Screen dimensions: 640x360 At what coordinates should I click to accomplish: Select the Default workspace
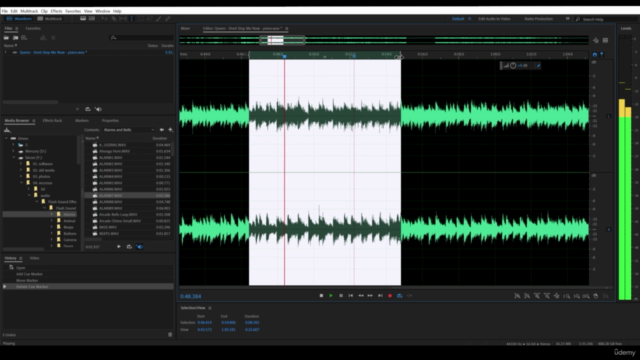458,19
